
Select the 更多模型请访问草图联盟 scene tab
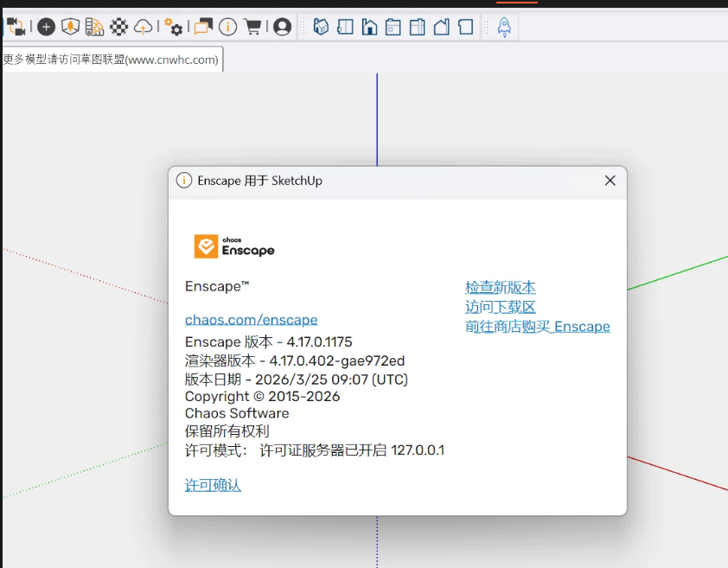(112, 60)
